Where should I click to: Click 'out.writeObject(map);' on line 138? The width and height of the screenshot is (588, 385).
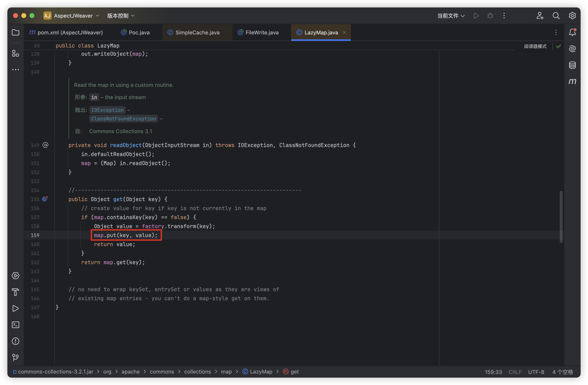[x=114, y=54]
